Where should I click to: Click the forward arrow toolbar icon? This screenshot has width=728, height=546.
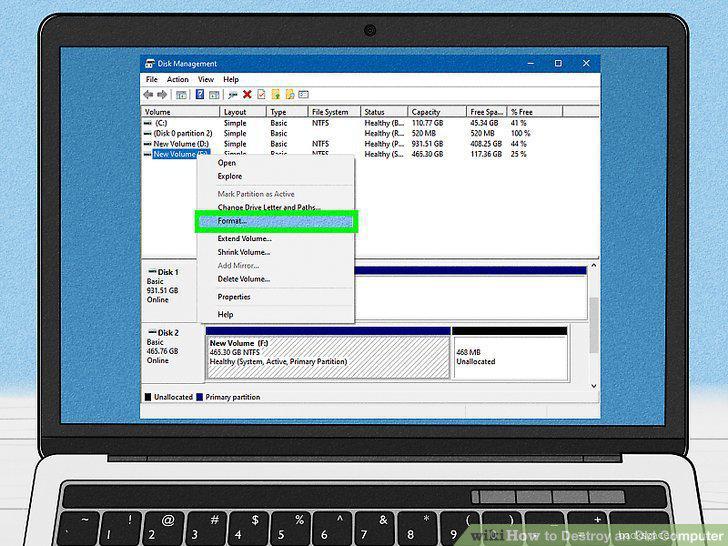pos(162,95)
